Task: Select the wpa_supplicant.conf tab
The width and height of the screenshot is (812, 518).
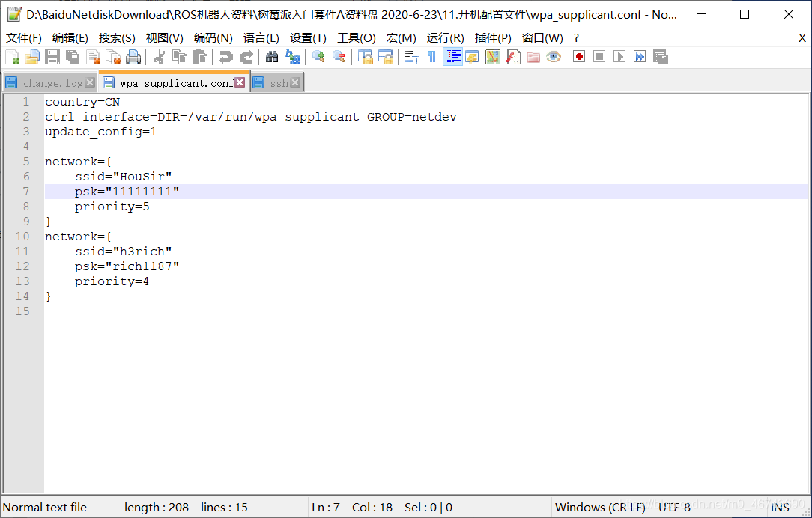Action: (x=174, y=83)
